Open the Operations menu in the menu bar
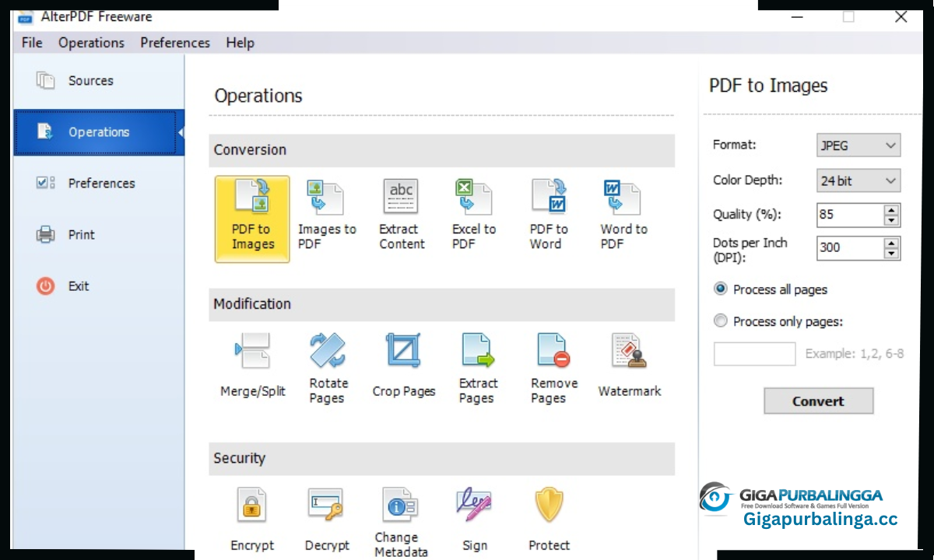The height and width of the screenshot is (560, 934). (x=91, y=43)
